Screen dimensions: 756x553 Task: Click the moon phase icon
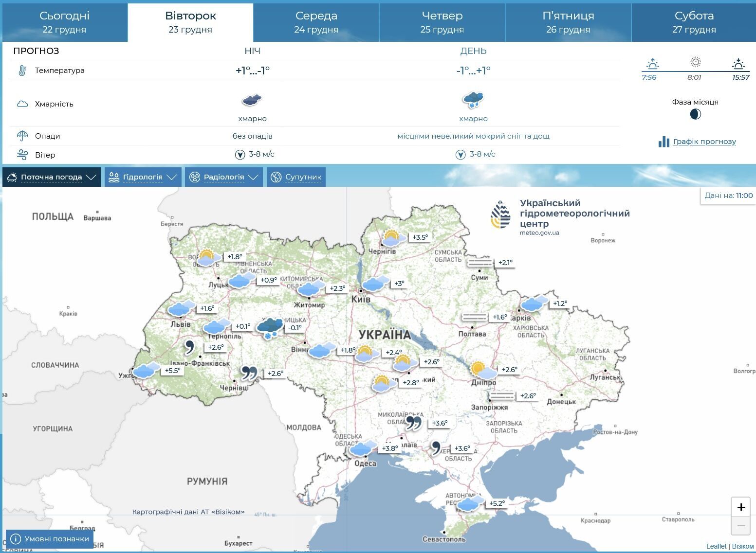pyautogui.click(x=695, y=114)
